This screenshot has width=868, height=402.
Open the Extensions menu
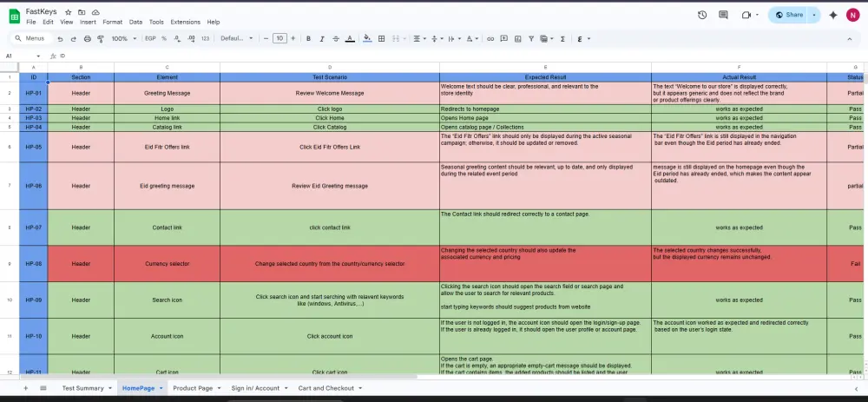click(185, 23)
